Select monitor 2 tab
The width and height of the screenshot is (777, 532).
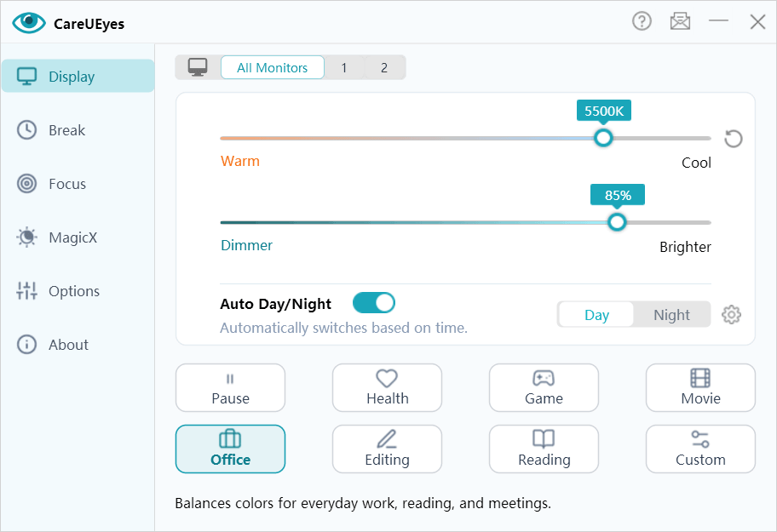click(384, 67)
